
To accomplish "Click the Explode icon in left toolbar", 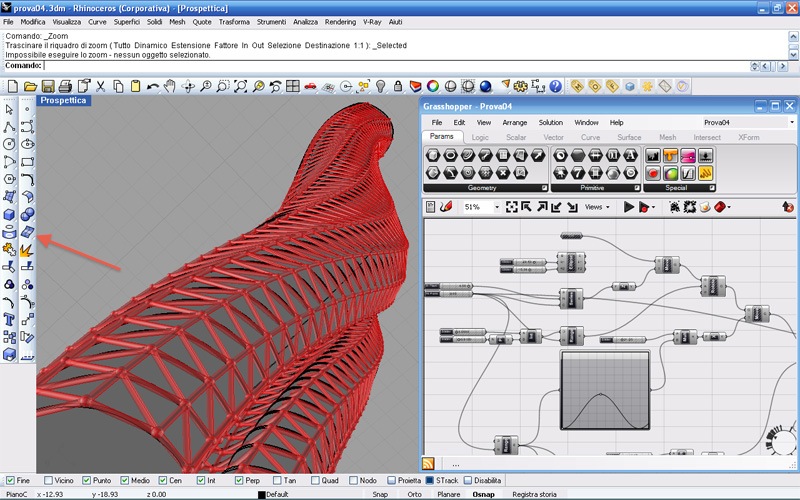I will pos(28,249).
